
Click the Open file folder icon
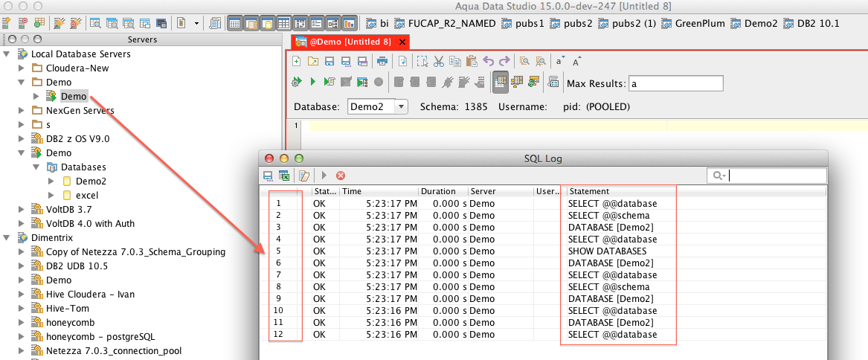(313, 61)
